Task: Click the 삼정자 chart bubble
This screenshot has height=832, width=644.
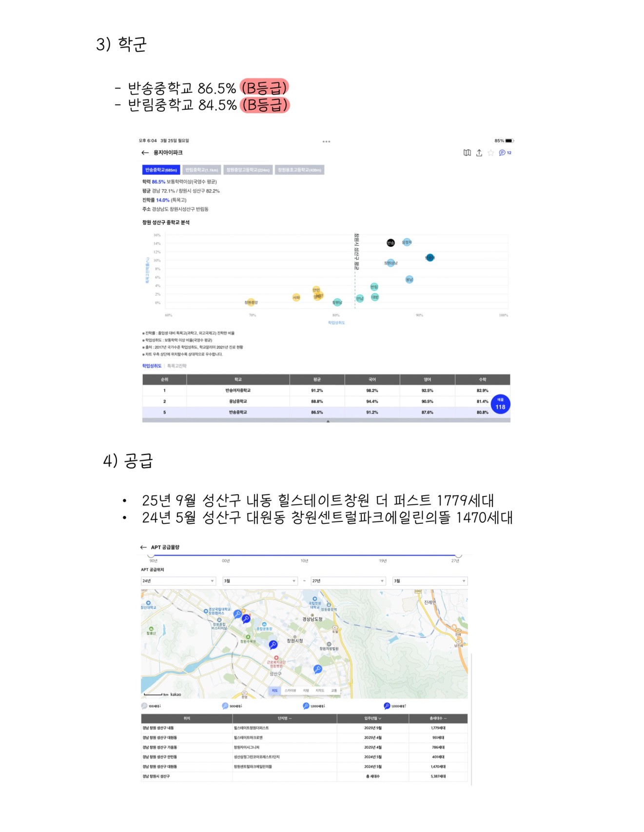Action: pyautogui.click(x=407, y=242)
